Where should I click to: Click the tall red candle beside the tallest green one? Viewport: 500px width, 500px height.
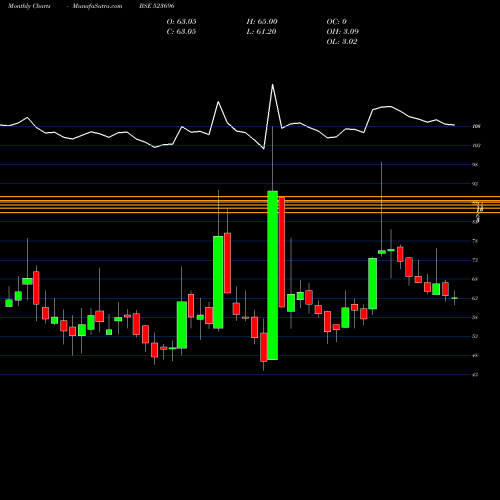click(x=282, y=252)
